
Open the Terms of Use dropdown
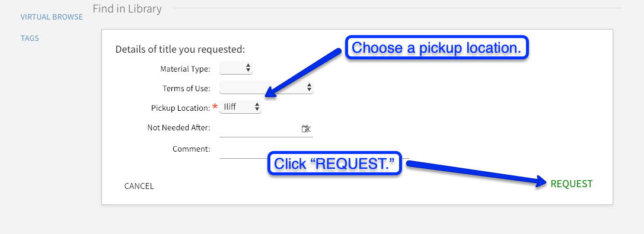[266, 88]
